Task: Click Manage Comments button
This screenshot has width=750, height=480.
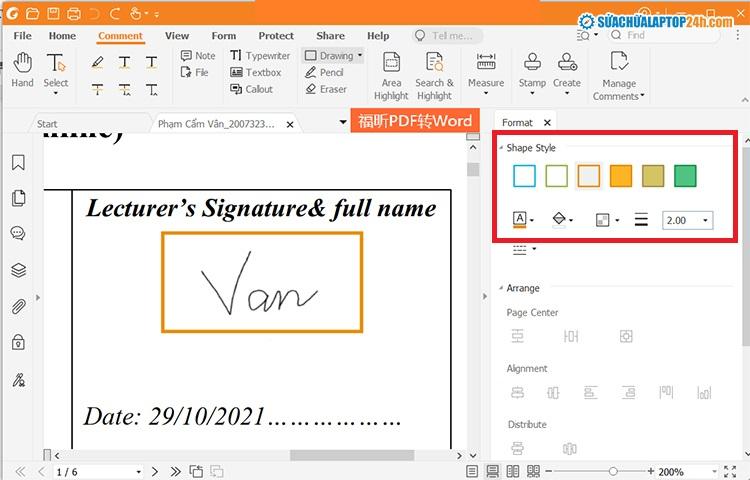Action: point(618,76)
